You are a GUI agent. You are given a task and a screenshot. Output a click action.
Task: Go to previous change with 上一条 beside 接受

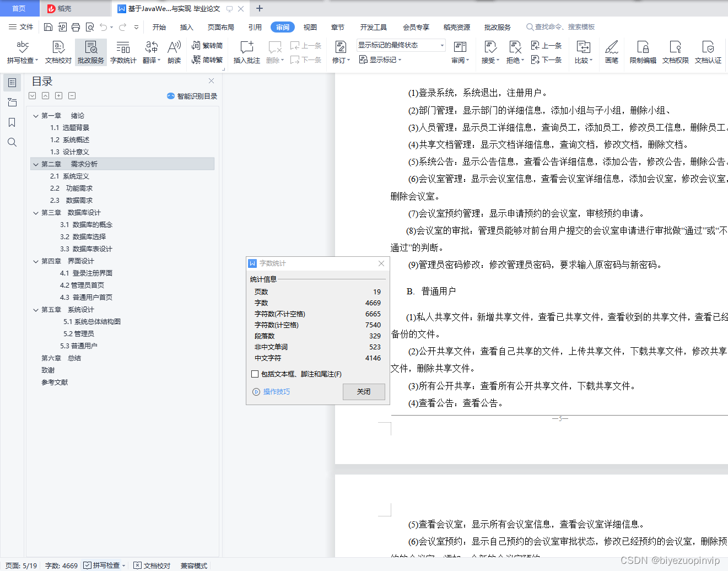[x=547, y=45]
